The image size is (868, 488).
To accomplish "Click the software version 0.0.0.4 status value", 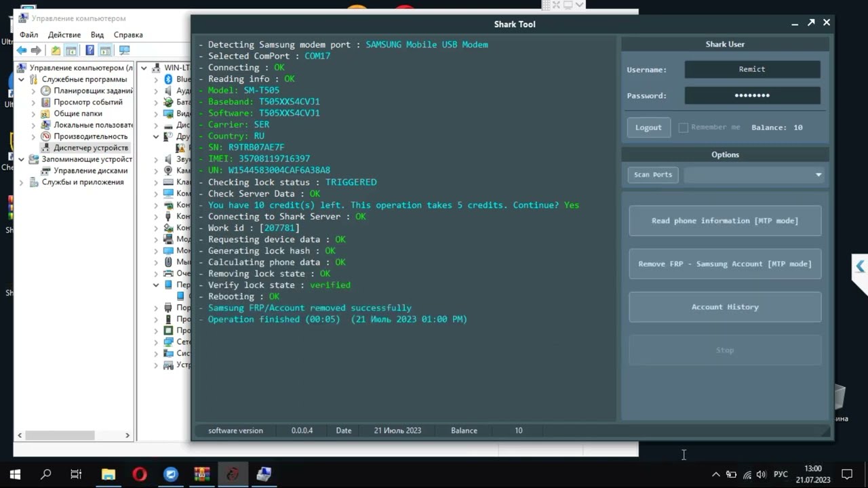I will pos(302,430).
